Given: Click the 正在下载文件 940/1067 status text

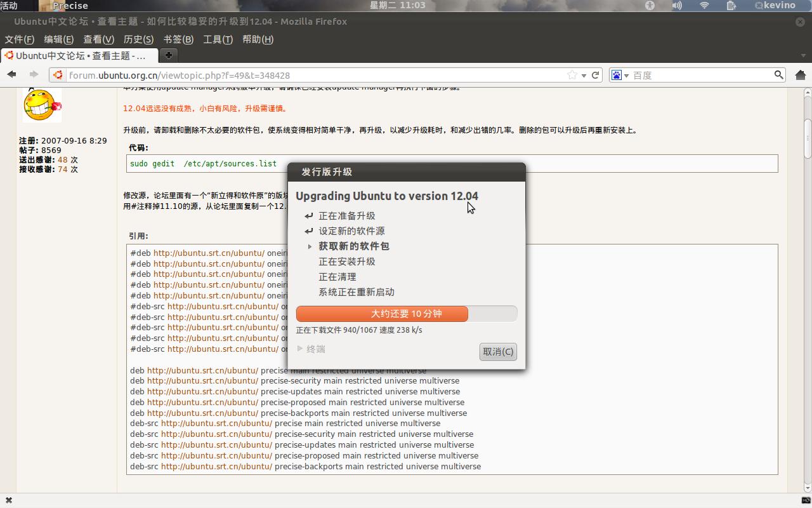Looking at the screenshot, I should click(x=359, y=330).
